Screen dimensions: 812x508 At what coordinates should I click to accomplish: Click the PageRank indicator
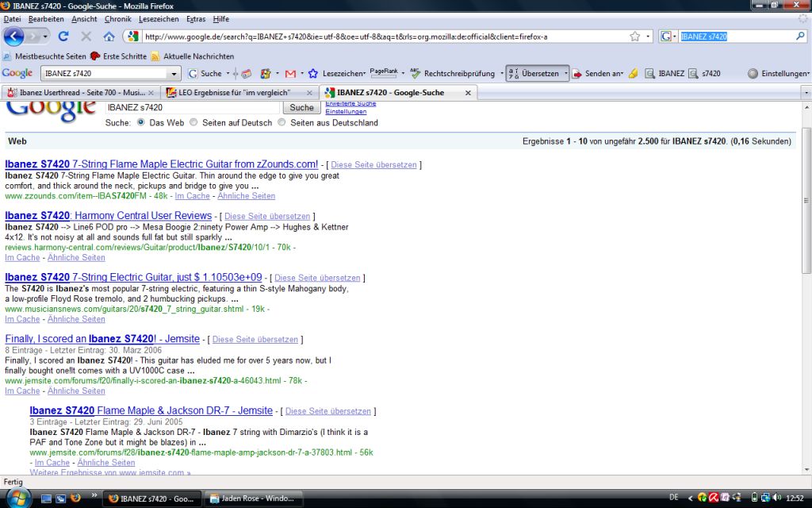click(x=384, y=72)
